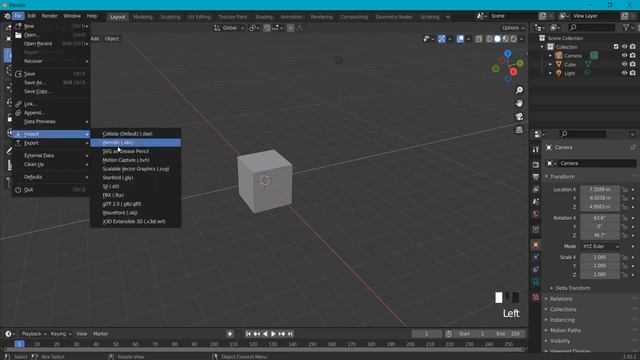Viewport: 640px width, 360px height.
Task: Choose Wavefront (.obj) import option
Action: 136,213
